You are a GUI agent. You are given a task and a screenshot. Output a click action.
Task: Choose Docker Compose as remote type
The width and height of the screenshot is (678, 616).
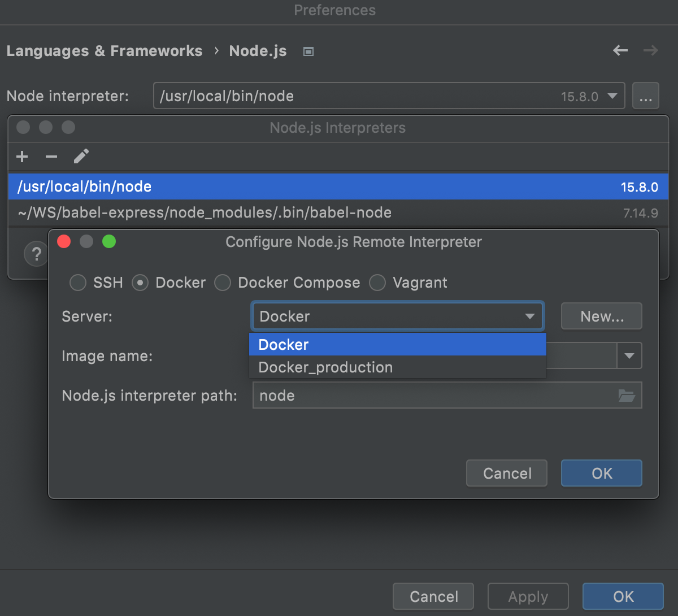pyautogui.click(x=223, y=283)
